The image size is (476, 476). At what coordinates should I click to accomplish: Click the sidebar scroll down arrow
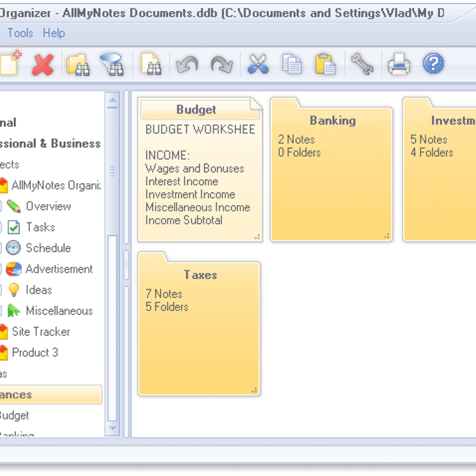click(113, 428)
